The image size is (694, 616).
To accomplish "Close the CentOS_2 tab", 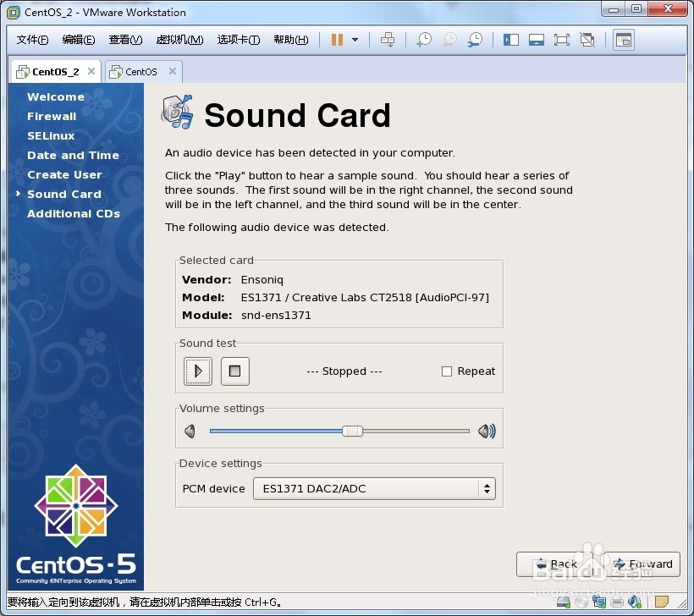I will pos(91,71).
